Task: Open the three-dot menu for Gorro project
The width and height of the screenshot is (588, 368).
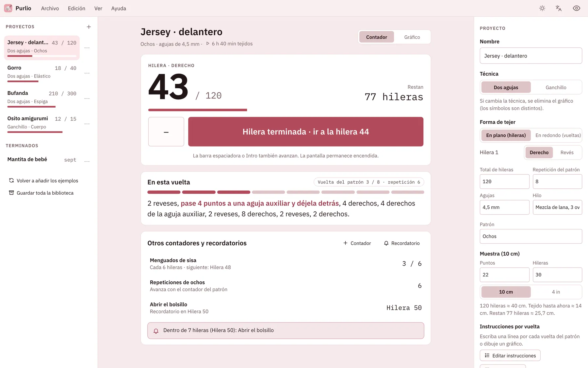Action: pos(87,73)
